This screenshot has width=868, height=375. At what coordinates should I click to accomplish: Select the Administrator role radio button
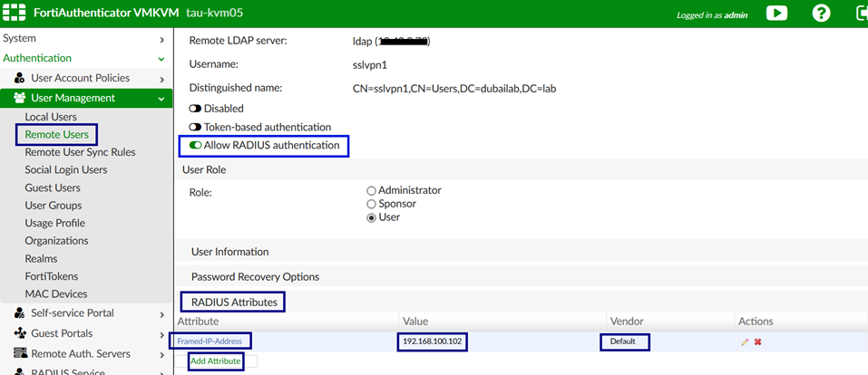pos(371,191)
